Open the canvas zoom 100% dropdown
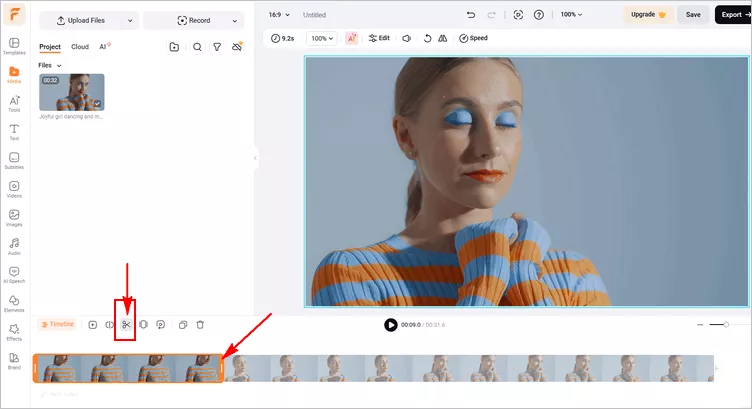 [x=571, y=15]
